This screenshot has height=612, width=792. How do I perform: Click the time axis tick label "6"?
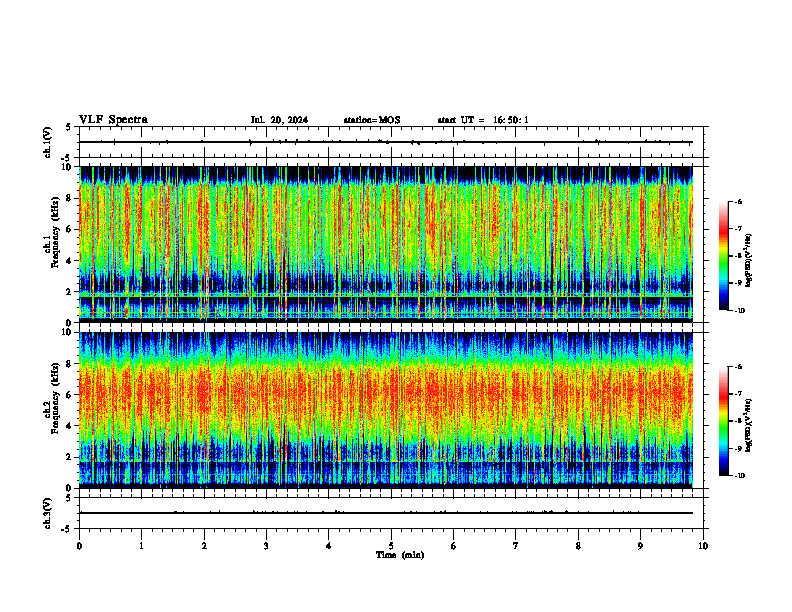454,546
